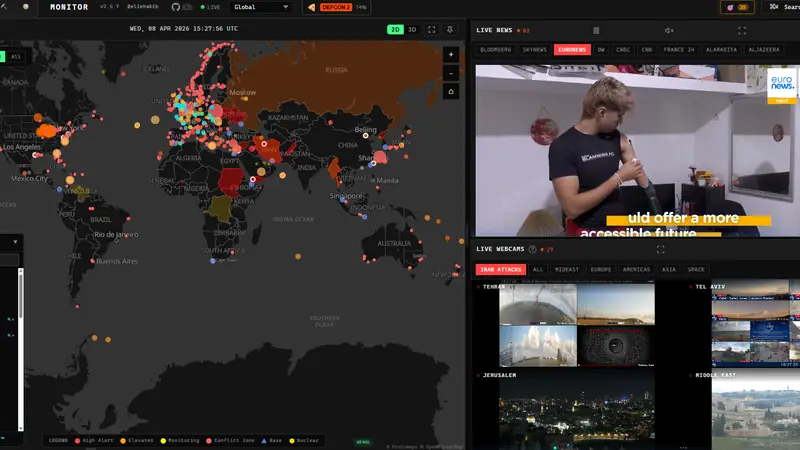Open the Global region dropdown
Image resolution: width=800 pixels, height=450 pixels.
pyautogui.click(x=261, y=7)
